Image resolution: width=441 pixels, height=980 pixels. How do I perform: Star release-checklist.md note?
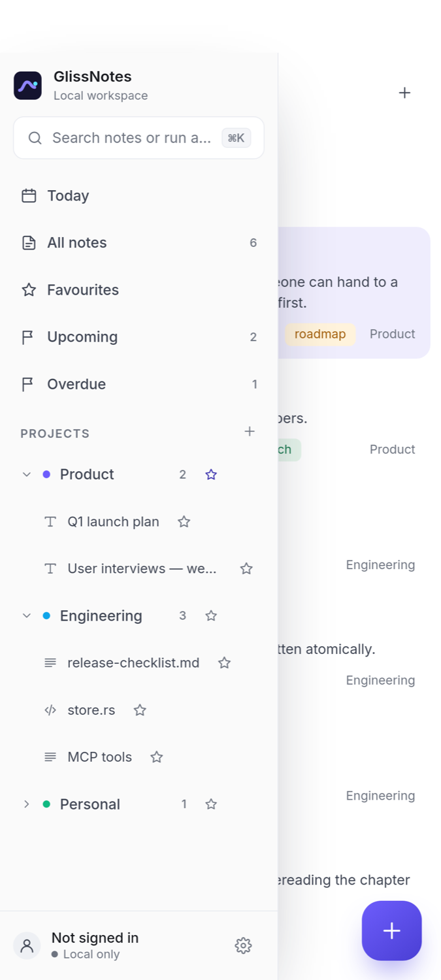point(224,662)
